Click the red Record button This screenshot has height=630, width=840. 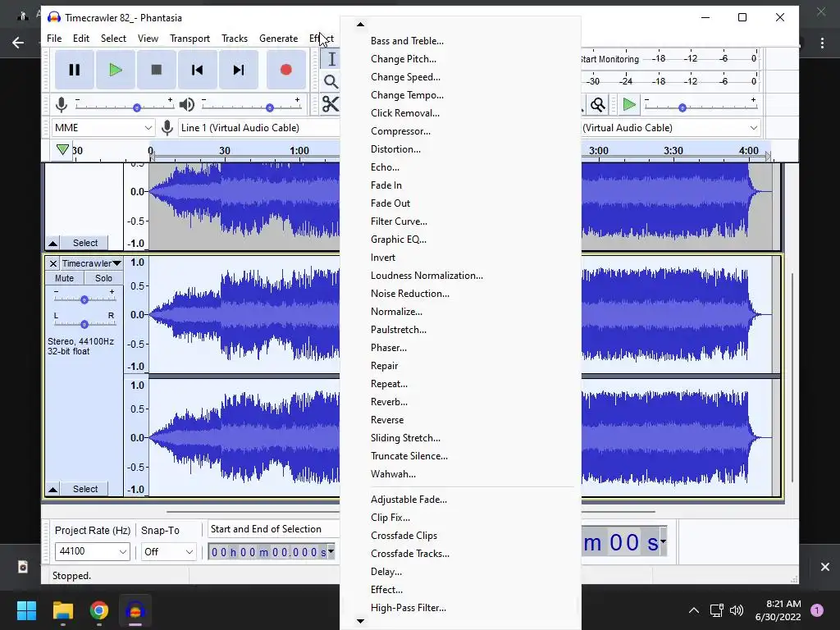pyautogui.click(x=286, y=70)
